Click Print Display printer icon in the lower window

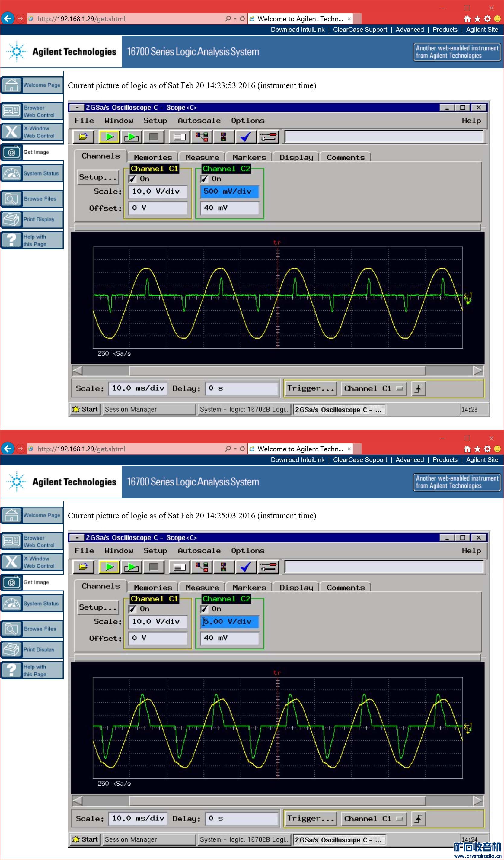(11, 649)
